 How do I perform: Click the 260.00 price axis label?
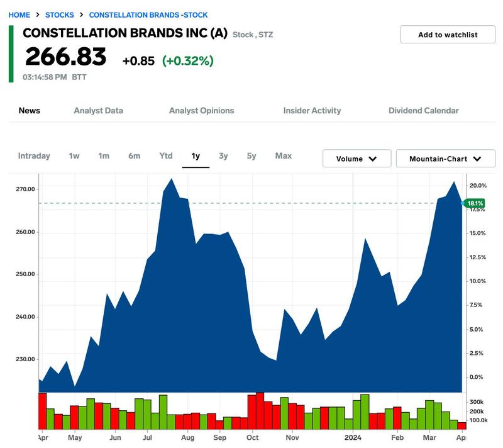(x=25, y=232)
